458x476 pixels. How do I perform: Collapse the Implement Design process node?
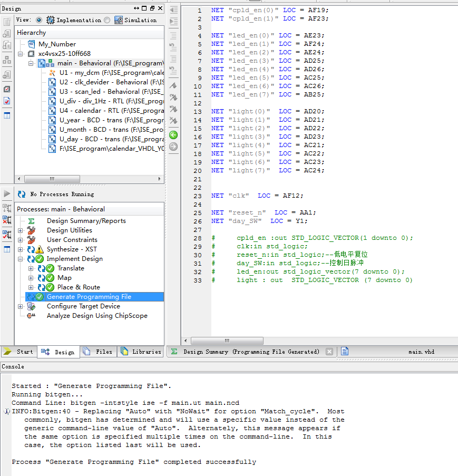21,259
